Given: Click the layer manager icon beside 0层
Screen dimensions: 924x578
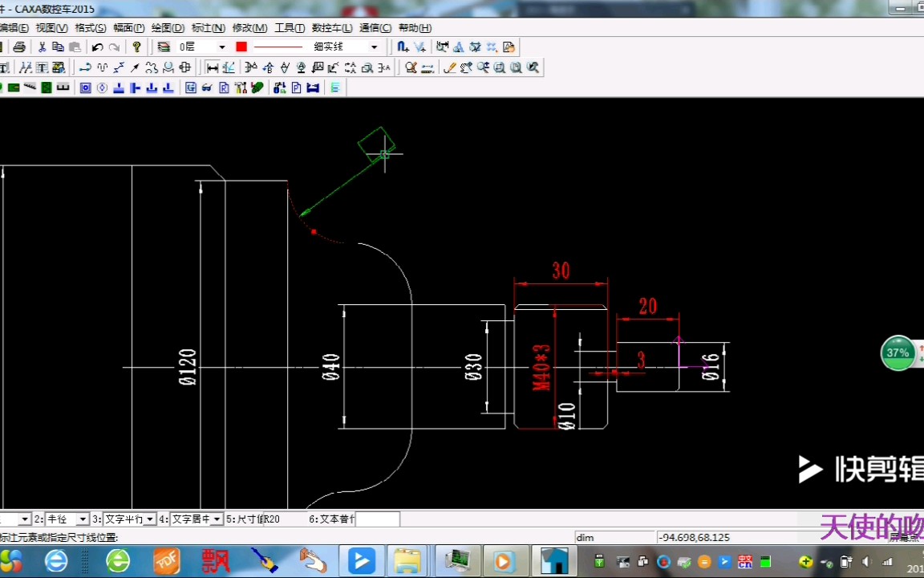Looking at the screenshot, I should tap(164, 47).
